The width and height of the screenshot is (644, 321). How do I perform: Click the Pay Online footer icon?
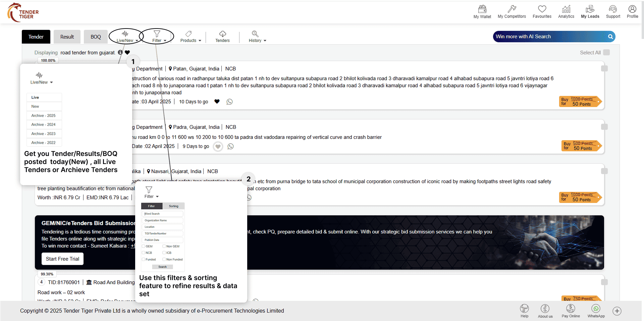click(571, 309)
